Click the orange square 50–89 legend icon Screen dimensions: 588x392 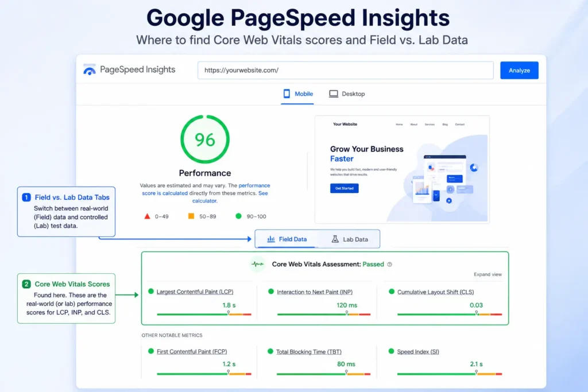click(x=191, y=216)
